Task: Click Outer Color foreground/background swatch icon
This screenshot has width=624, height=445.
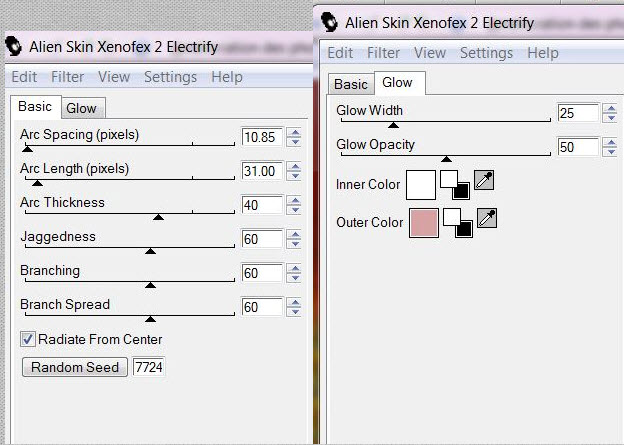Action: pyautogui.click(x=458, y=222)
